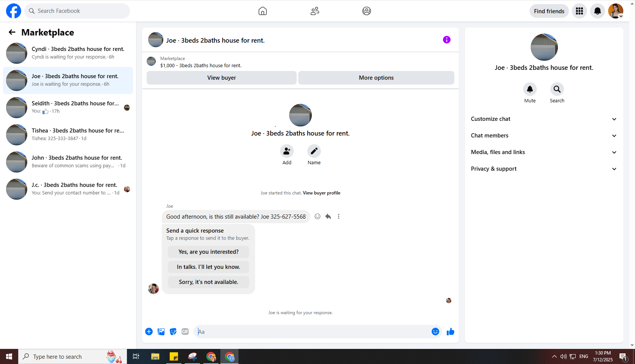Click into the Search Facebook field

pos(77,11)
